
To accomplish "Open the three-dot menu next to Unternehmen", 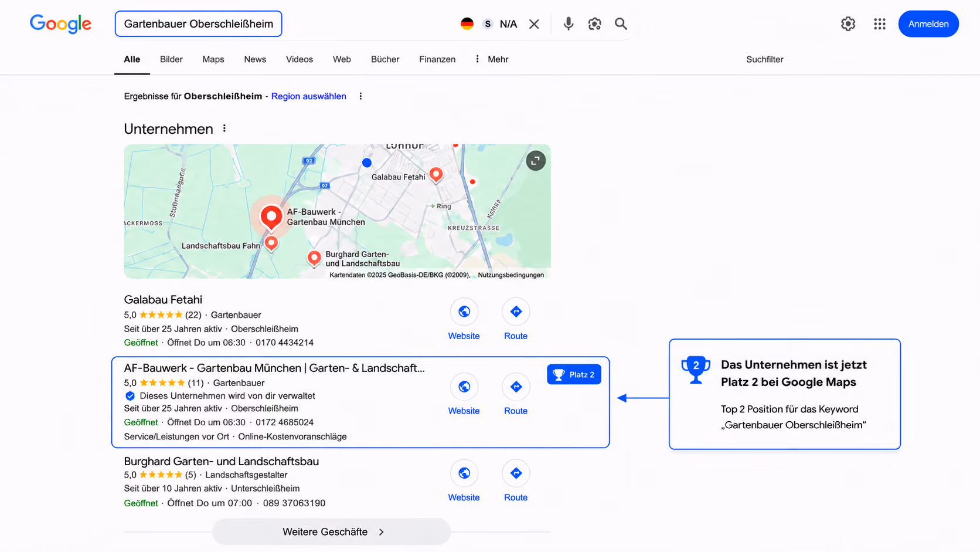I will (224, 128).
